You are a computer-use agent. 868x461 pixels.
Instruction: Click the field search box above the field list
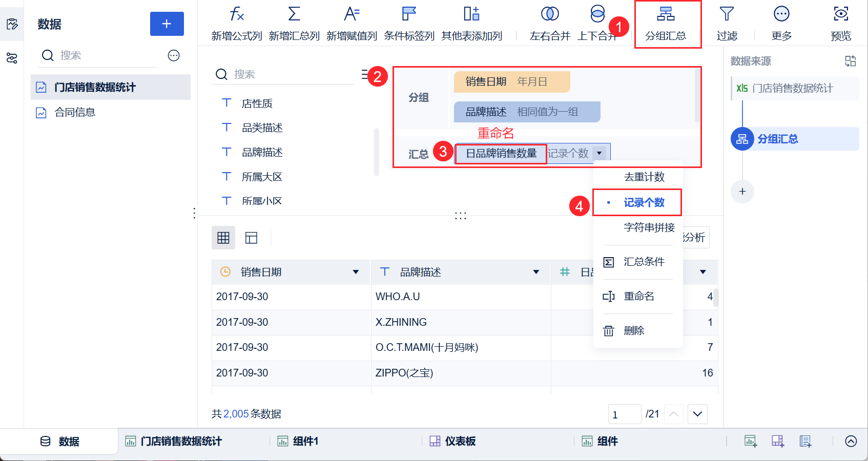[x=283, y=74]
